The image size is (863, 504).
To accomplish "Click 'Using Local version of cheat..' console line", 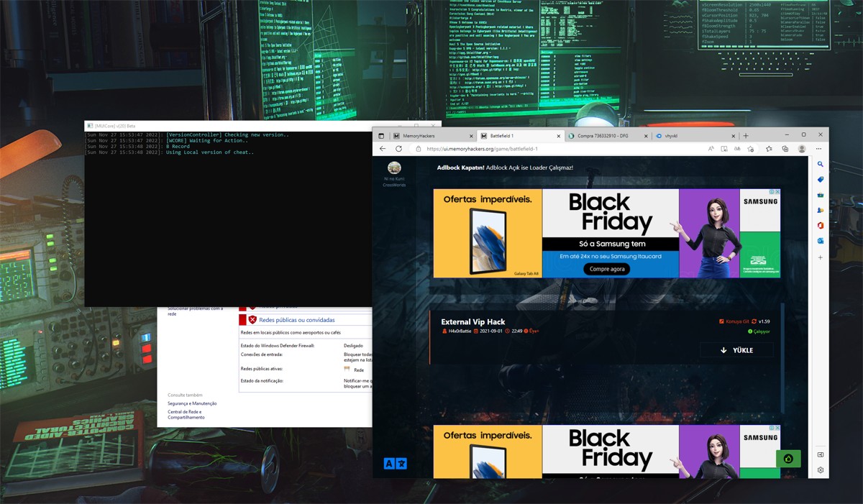I will (210, 152).
